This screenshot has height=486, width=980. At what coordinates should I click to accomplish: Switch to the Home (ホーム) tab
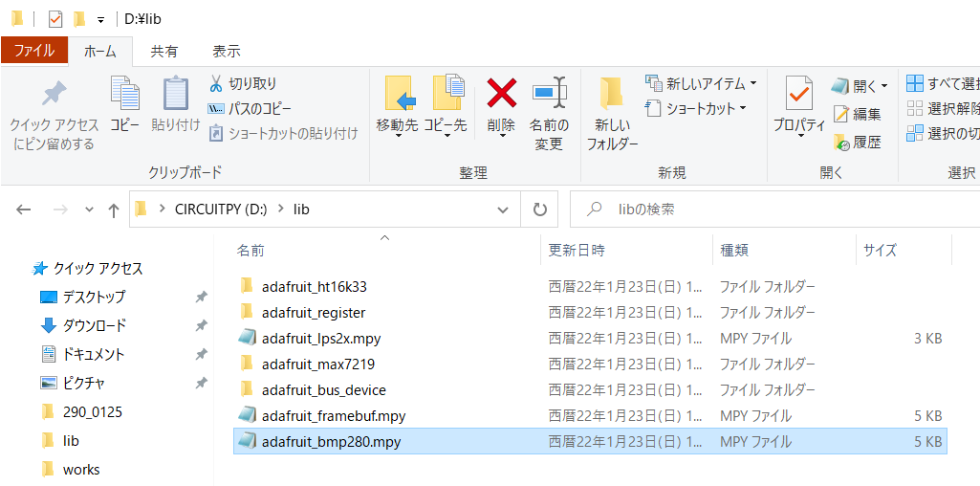coord(100,52)
